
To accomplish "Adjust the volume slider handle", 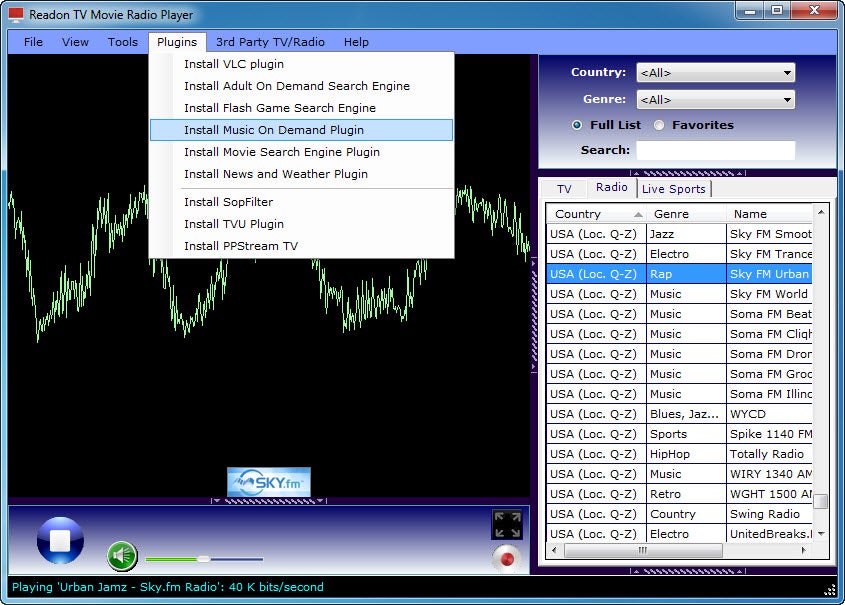I will pos(203,559).
